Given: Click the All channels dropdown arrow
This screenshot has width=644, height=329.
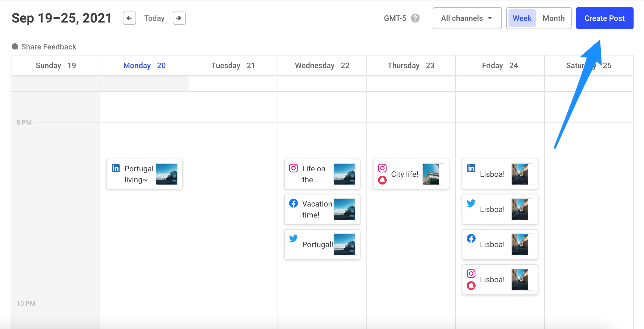Looking at the screenshot, I should pyautogui.click(x=490, y=18).
